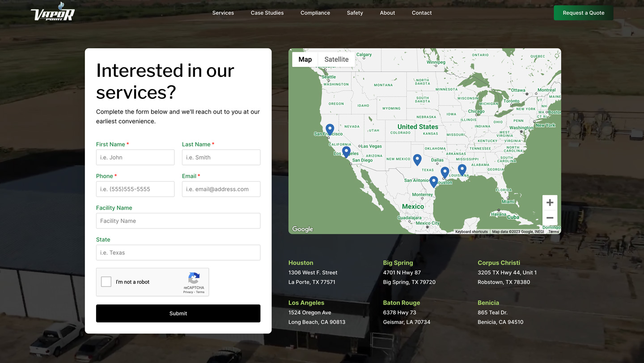Select the San Francisco location pin
Image resolution: width=644 pixels, height=363 pixels.
point(329,128)
